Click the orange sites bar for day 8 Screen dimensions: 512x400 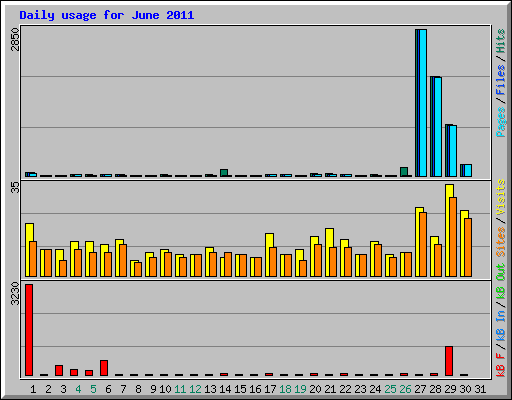point(138,269)
